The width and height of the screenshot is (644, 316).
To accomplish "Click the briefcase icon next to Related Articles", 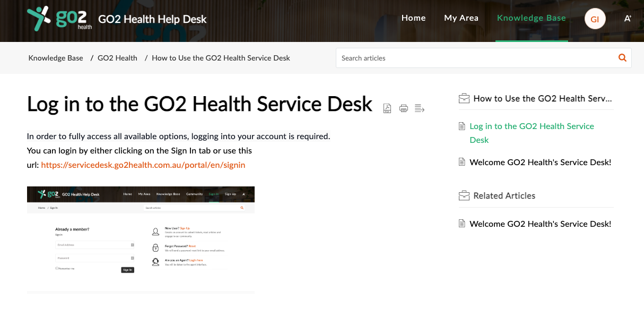I will (x=464, y=195).
